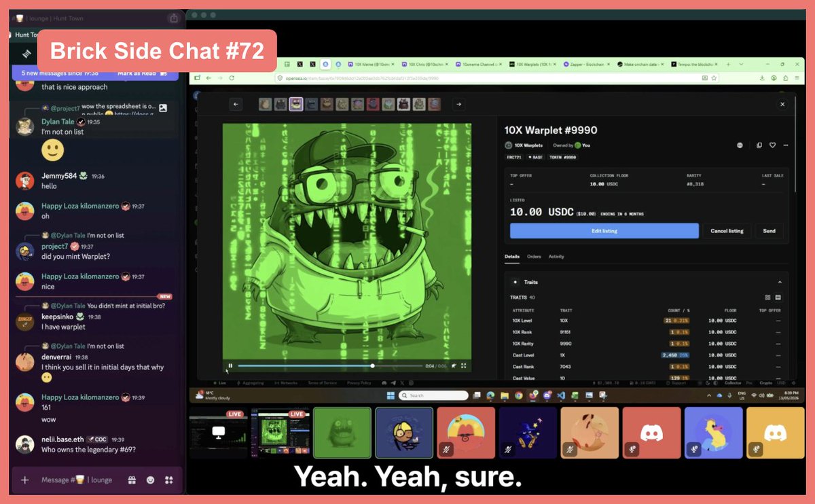815x504 pixels.
Task: Open nelii.base.eth's profile name
Action: pyautogui.click(x=62, y=439)
